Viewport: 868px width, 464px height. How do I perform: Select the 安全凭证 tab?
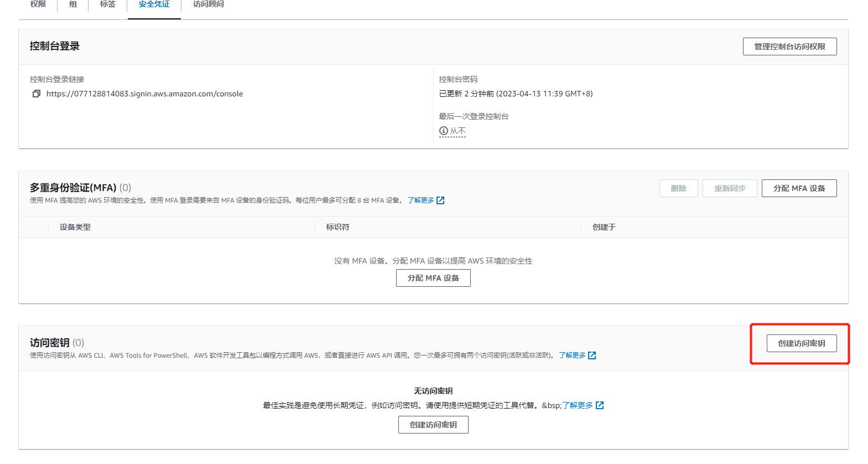point(154,4)
